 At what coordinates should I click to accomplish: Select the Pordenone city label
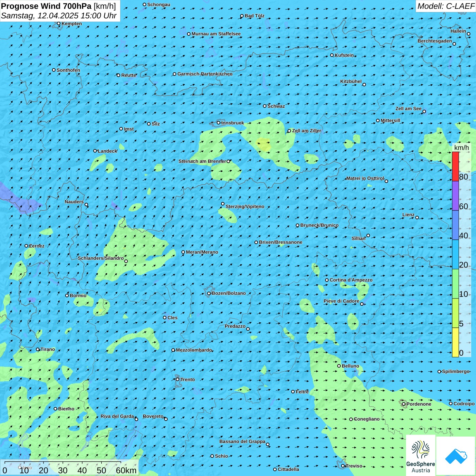click(419, 404)
